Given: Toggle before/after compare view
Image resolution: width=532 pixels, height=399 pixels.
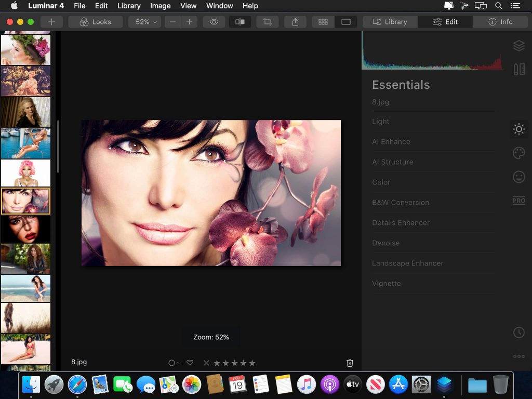Looking at the screenshot, I should [240, 22].
